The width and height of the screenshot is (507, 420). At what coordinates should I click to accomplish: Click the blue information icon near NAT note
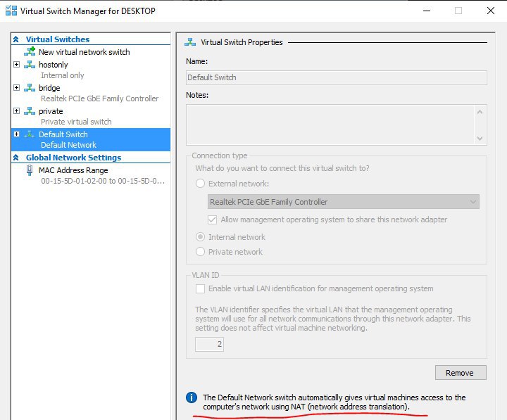tap(192, 397)
